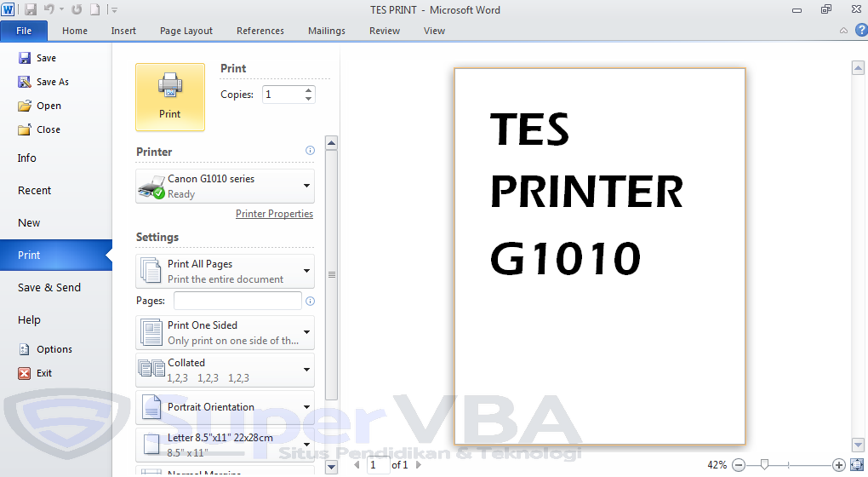
Task: Open the Printer Properties link
Action: [x=274, y=214]
